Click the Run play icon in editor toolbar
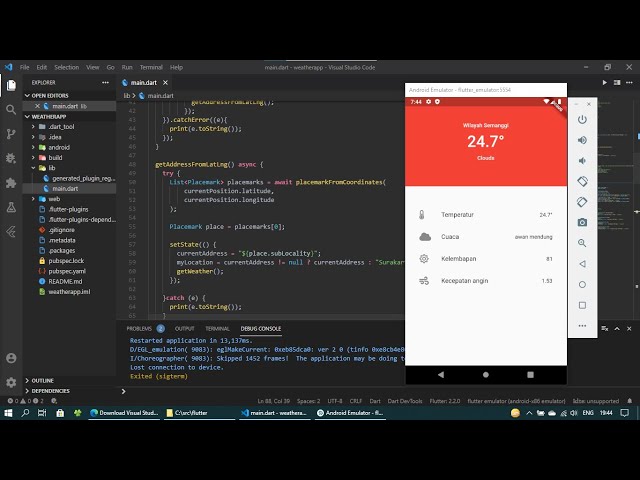 point(604,82)
